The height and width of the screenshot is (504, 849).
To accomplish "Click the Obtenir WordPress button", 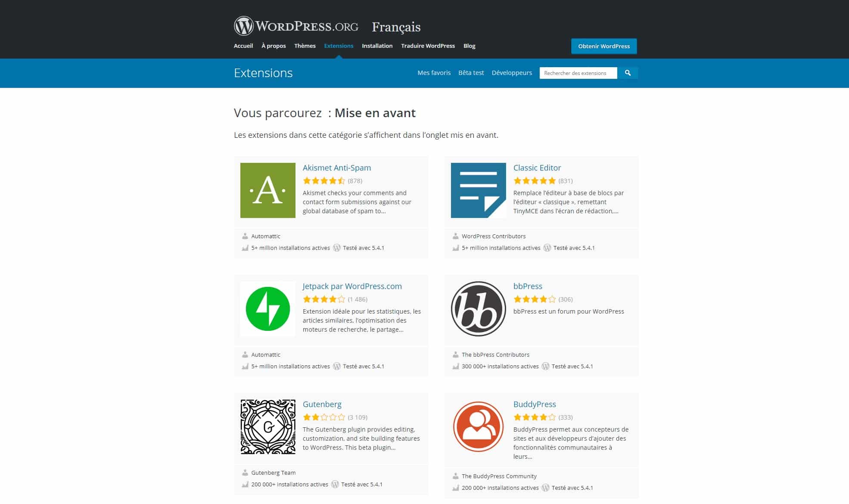I will pos(603,46).
